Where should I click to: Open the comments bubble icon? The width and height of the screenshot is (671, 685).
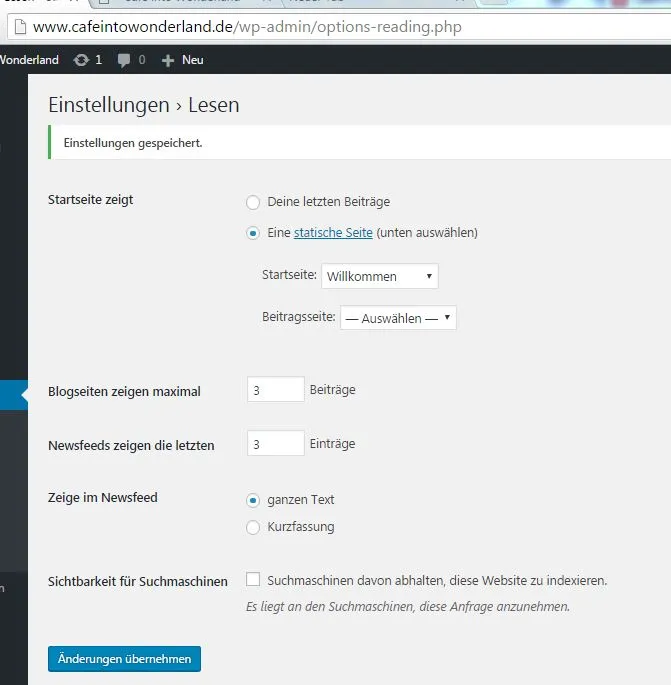pos(124,60)
